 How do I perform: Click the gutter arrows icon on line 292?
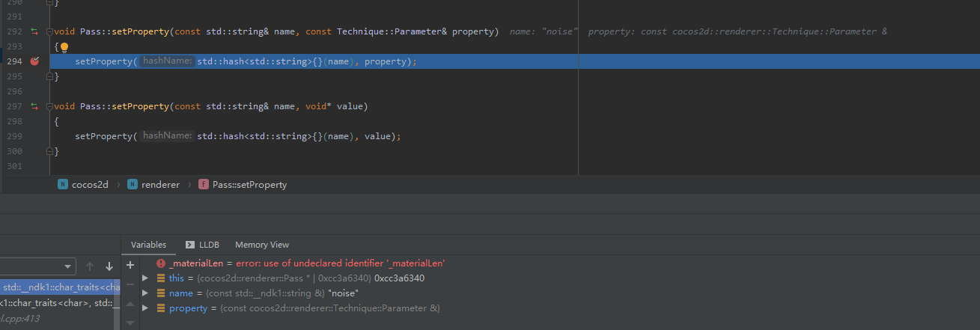pyautogui.click(x=34, y=32)
